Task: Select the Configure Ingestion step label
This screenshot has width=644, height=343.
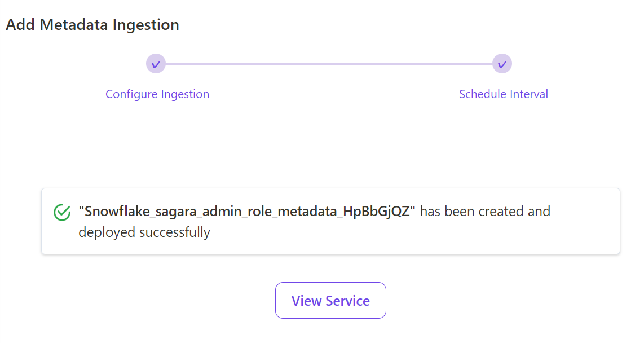Action: coord(157,94)
